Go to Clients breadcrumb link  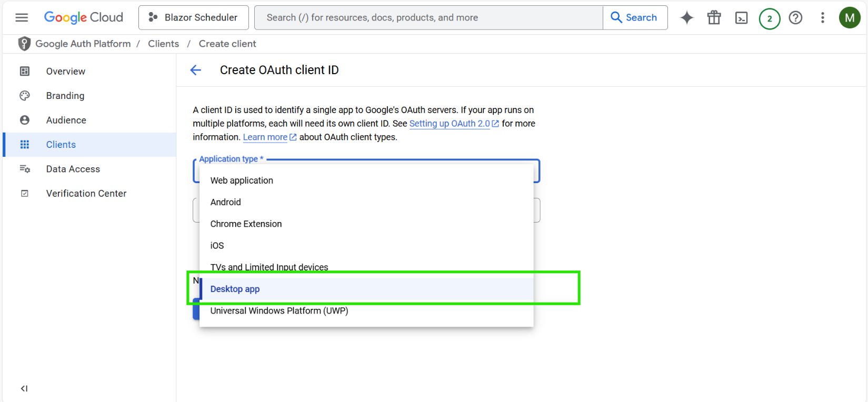163,44
